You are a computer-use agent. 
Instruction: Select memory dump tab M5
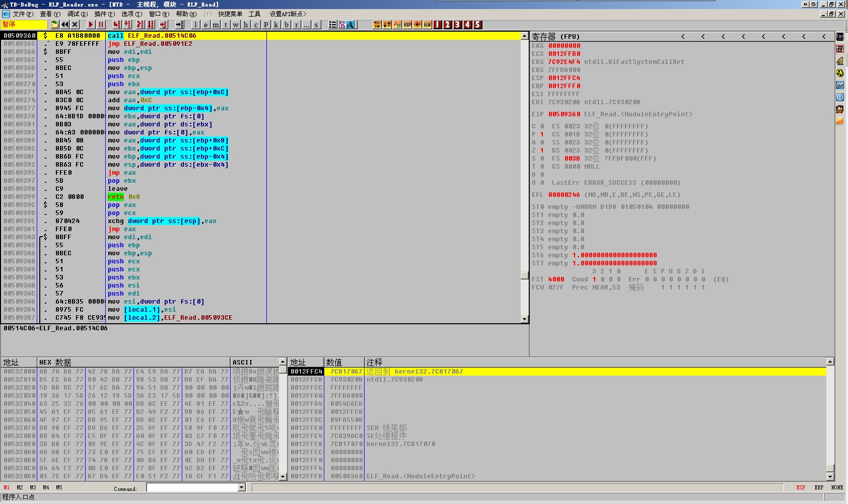click(59, 487)
